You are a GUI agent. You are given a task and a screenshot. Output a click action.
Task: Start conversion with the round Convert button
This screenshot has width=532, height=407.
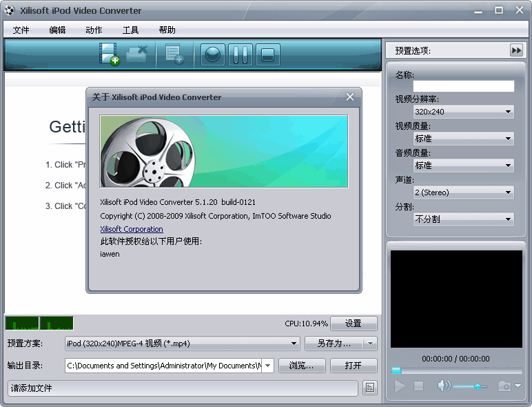(213, 54)
